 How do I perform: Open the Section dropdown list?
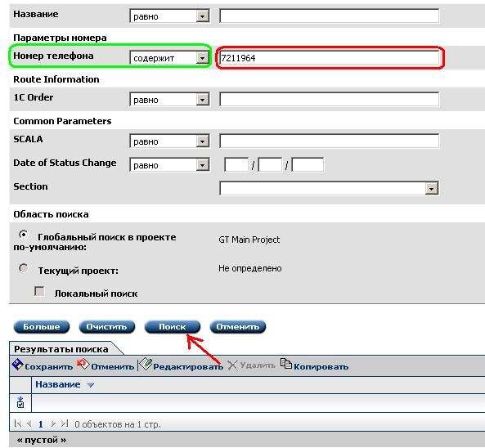pyautogui.click(x=329, y=188)
